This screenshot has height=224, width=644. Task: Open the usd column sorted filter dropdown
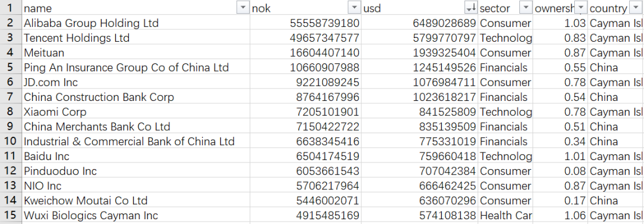(470, 7)
